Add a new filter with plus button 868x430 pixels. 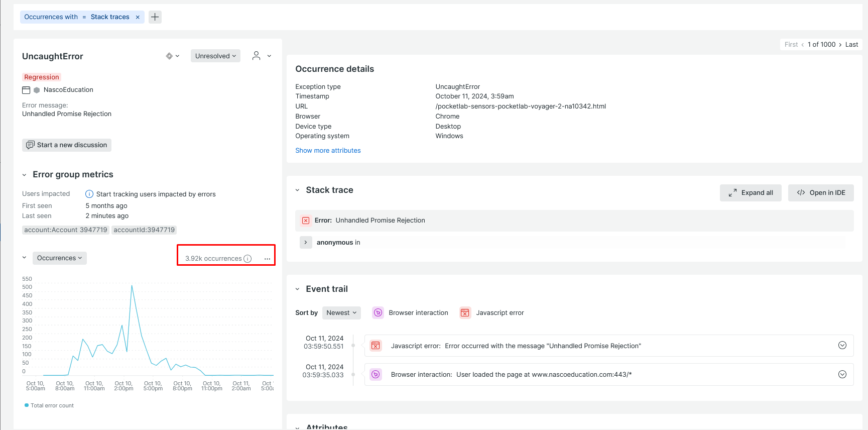pos(155,17)
